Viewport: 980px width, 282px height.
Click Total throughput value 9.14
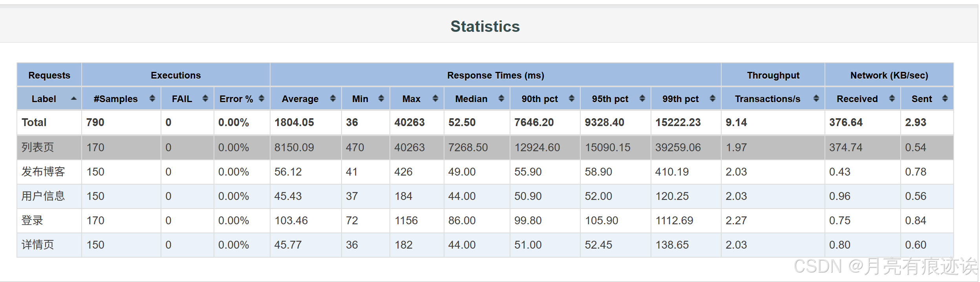pyautogui.click(x=736, y=123)
